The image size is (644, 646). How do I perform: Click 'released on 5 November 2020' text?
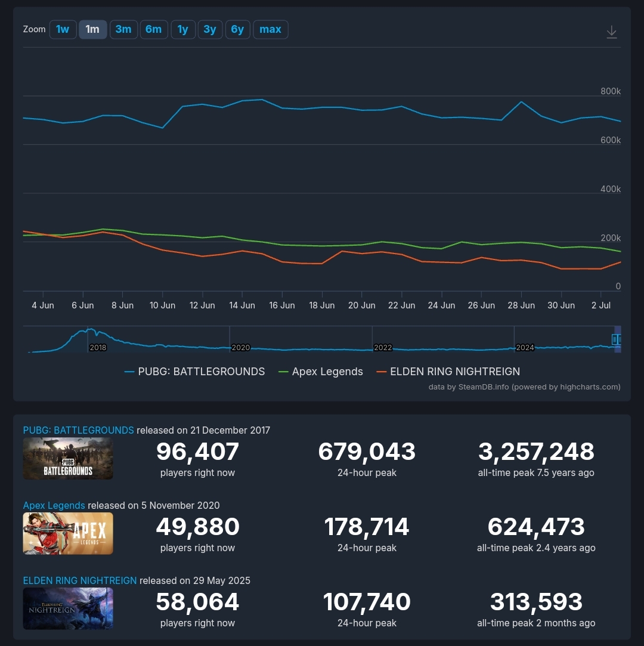[x=154, y=505]
